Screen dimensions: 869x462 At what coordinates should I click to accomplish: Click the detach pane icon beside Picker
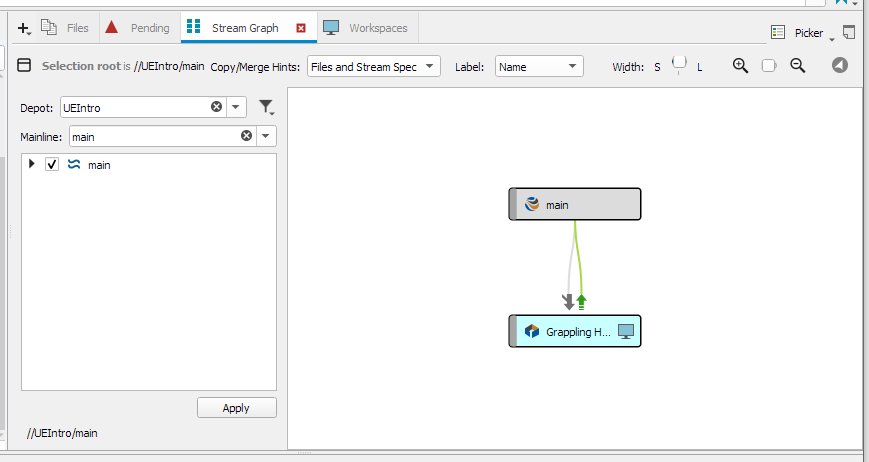click(848, 32)
